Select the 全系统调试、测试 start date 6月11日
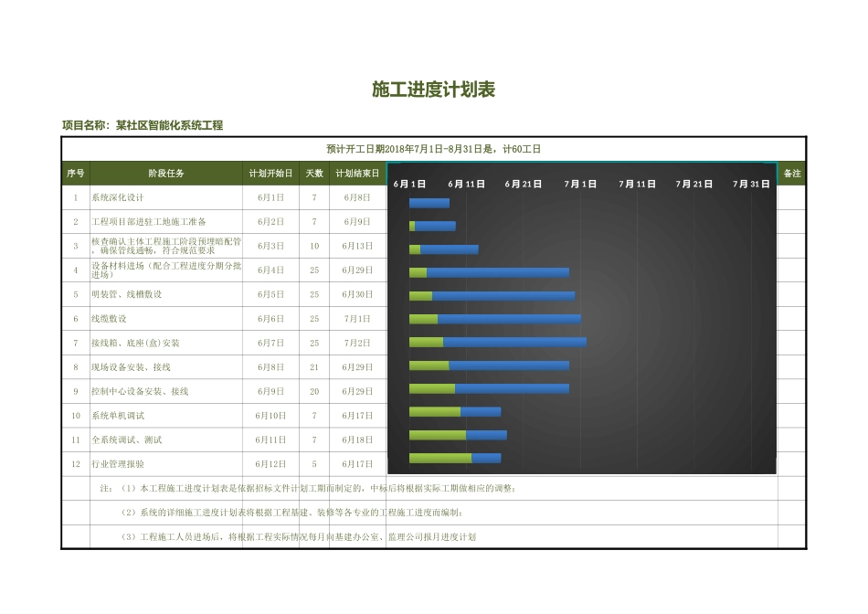The image size is (868, 614). (272, 439)
